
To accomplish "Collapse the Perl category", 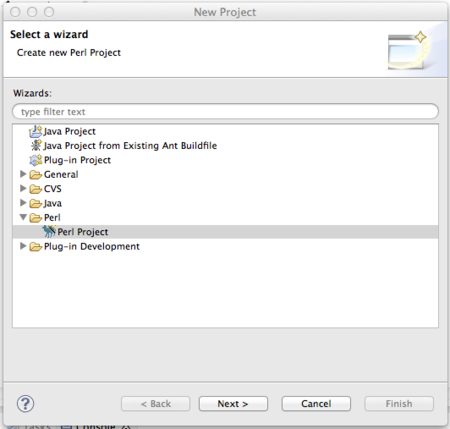I will [x=23, y=217].
